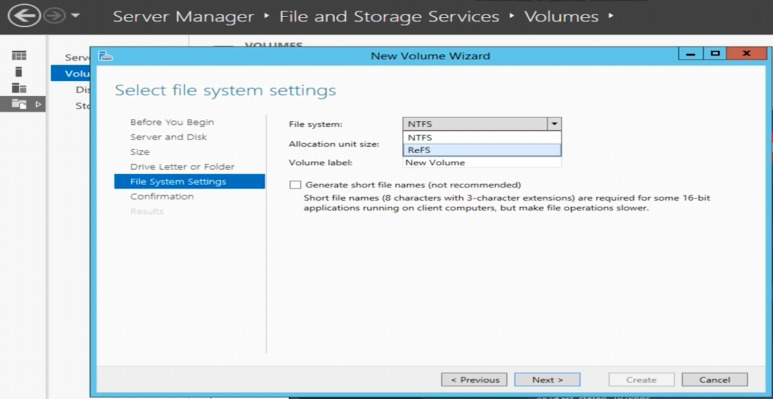Click the 'Volumes' breadcrumb item

[x=561, y=16]
